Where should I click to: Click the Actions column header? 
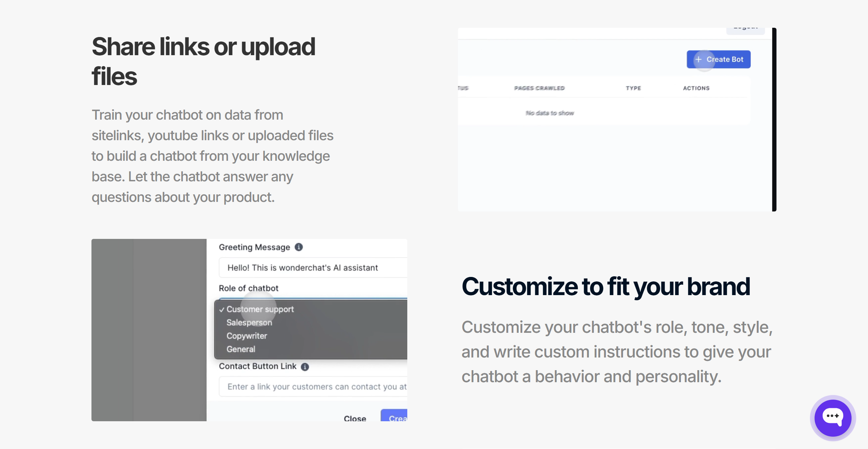[x=696, y=88]
